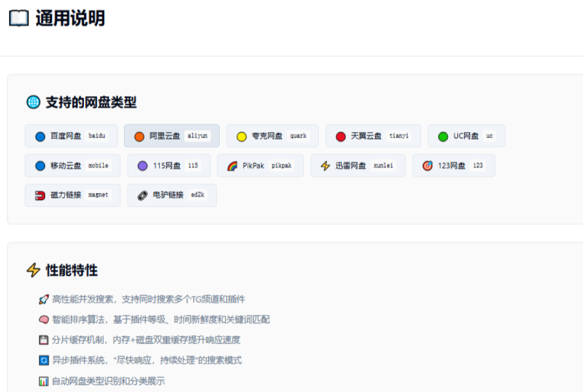The width and height of the screenshot is (583, 392).
Task: Click the aliyun code tag
Action: click(197, 136)
